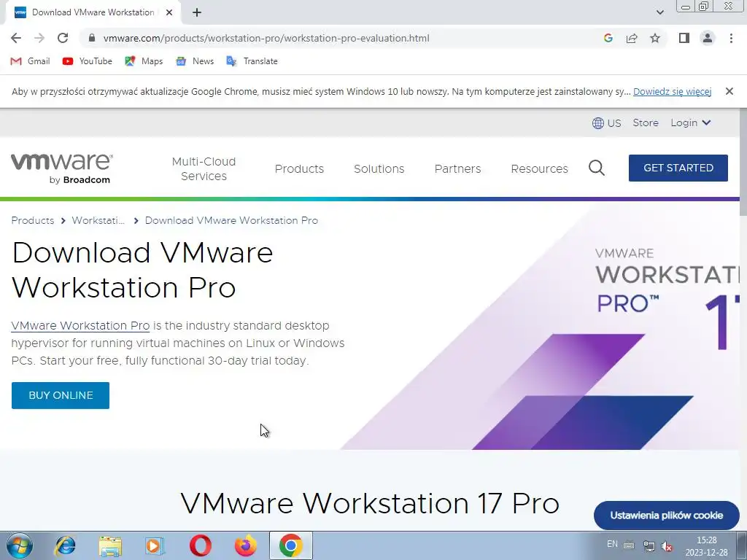This screenshot has height=560, width=747.
Task: Click the padlock site info icon
Action: [92, 38]
